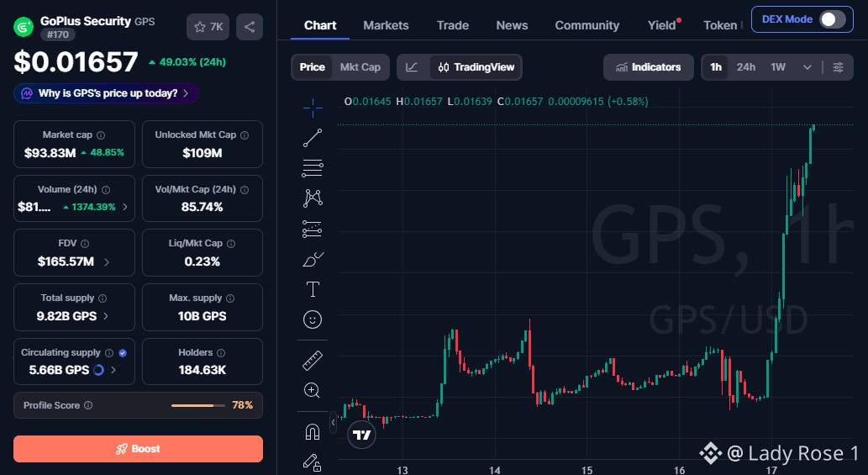Image resolution: width=868 pixels, height=475 pixels.
Task: Open the emoji icons tool
Action: (313, 319)
